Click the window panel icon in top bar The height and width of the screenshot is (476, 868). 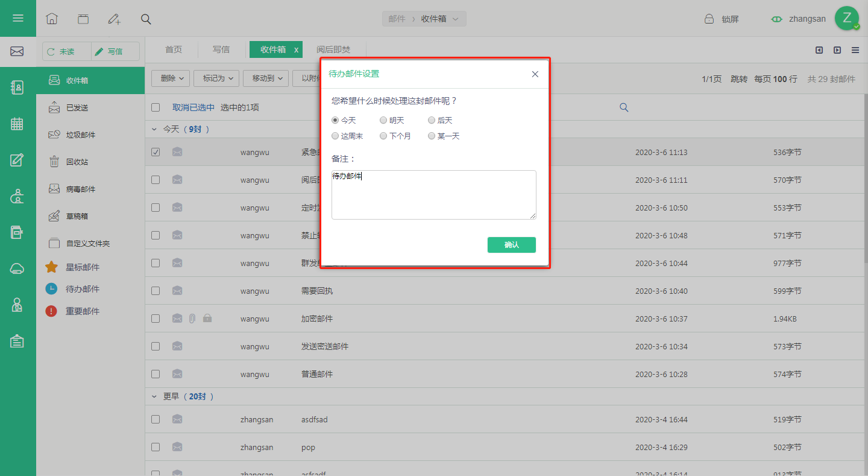pos(83,19)
